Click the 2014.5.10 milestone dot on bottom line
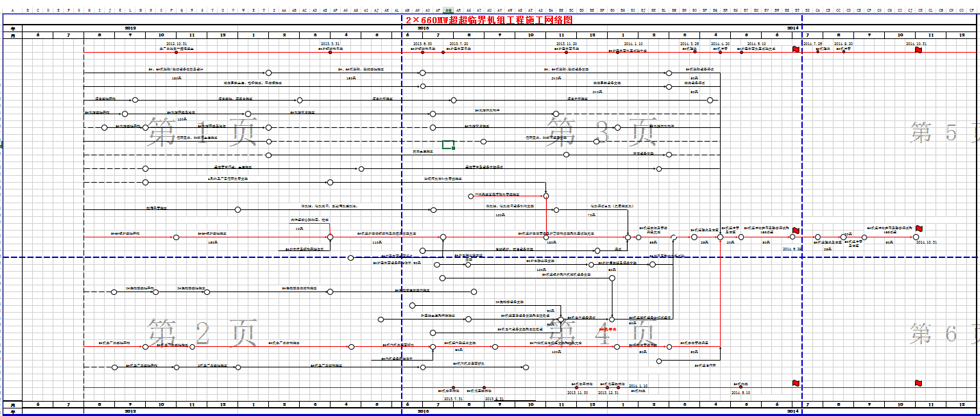The width and height of the screenshot is (980, 416). tap(740, 388)
